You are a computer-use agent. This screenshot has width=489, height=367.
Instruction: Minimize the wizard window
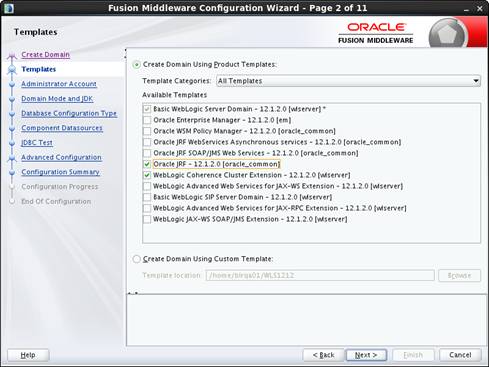(466, 9)
